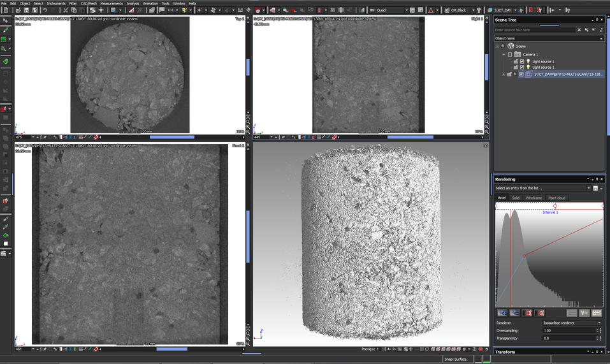Image resolution: width=610 pixels, height=364 pixels.
Task: Click the V-minus button below the histogram
Action: click(584, 312)
